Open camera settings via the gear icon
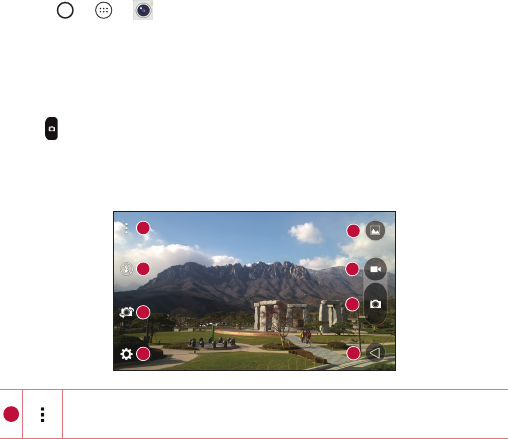Screen dimensions: 508x439 tap(126, 354)
